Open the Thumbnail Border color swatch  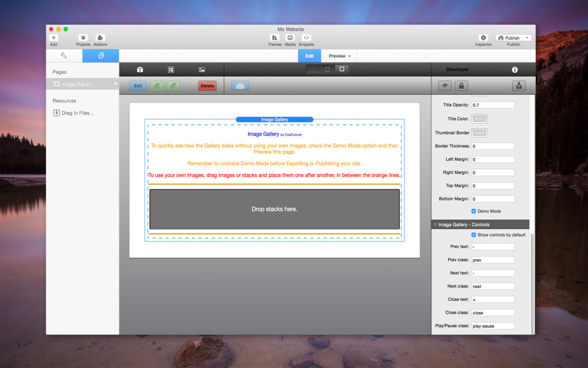pyautogui.click(x=479, y=133)
